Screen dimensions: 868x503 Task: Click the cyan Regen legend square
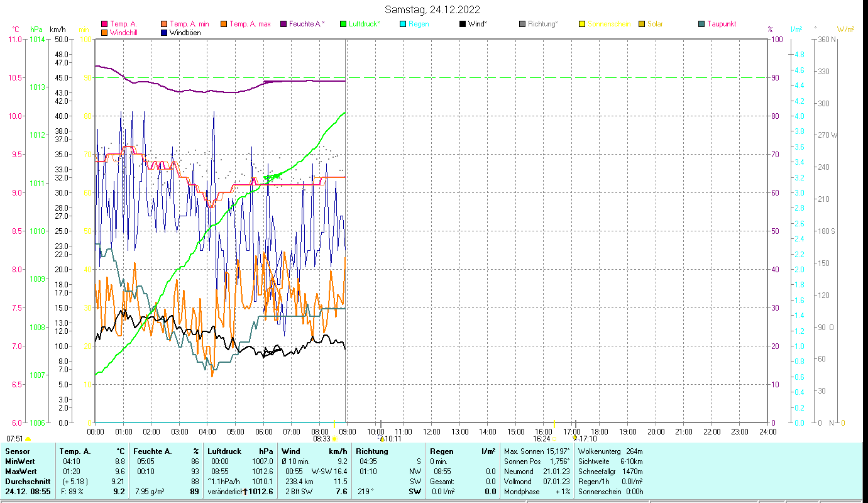403,25
